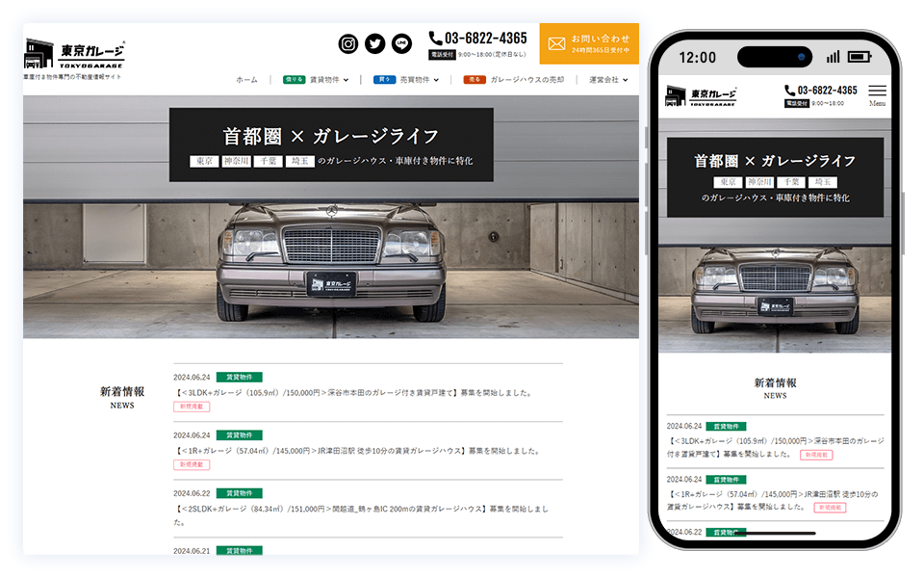Click the envelope icon in the contact button

556,42
